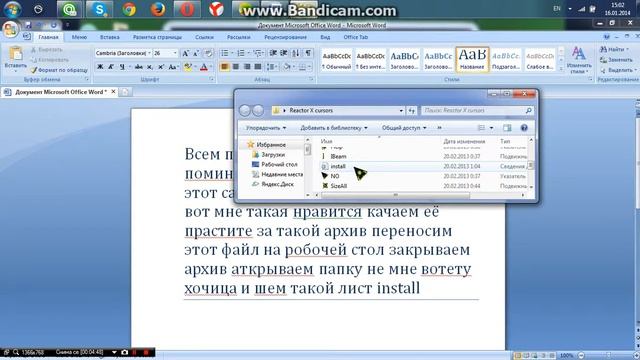Clear formatting with the eraser icon
The image size is (640, 360).
tap(208, 53)
